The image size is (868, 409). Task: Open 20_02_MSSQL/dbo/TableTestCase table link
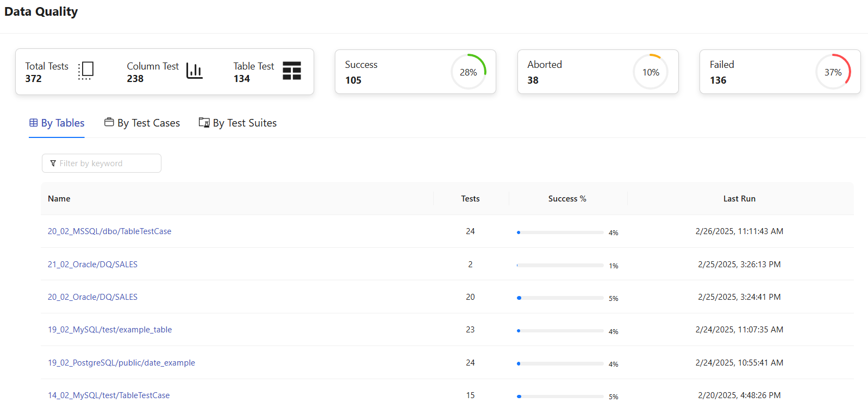coord(109,231)
